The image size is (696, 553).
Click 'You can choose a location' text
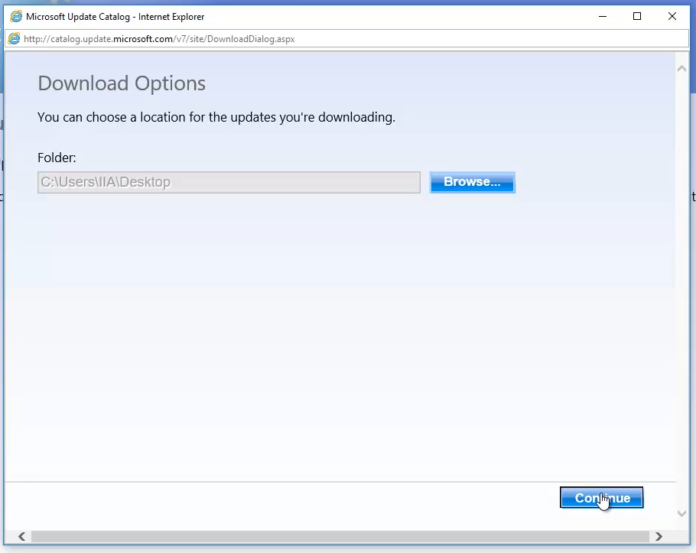point(216,117)
